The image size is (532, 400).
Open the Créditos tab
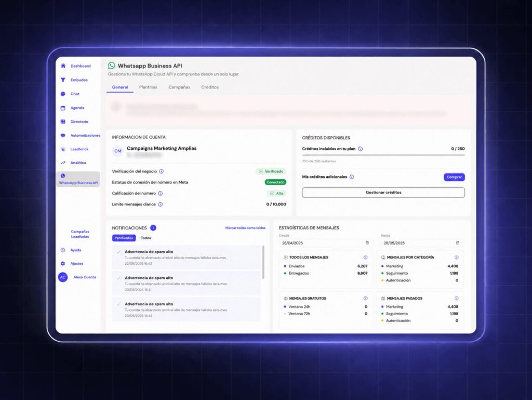point(210,87)
